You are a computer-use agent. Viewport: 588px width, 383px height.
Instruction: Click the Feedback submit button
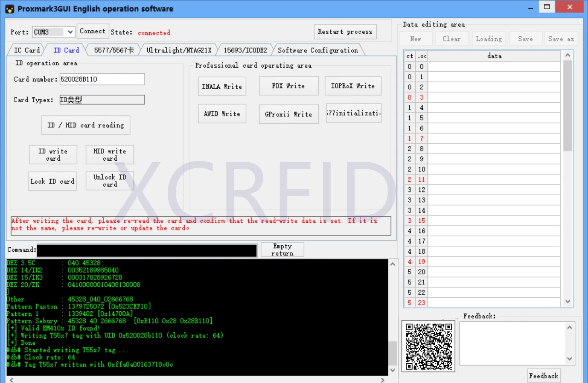544,376
